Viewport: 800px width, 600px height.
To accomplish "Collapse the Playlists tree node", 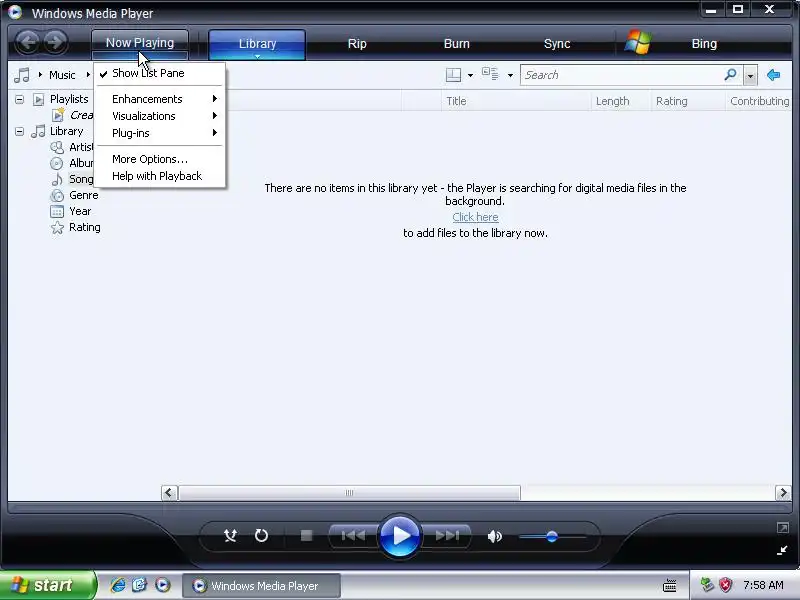I will point(19,99).
